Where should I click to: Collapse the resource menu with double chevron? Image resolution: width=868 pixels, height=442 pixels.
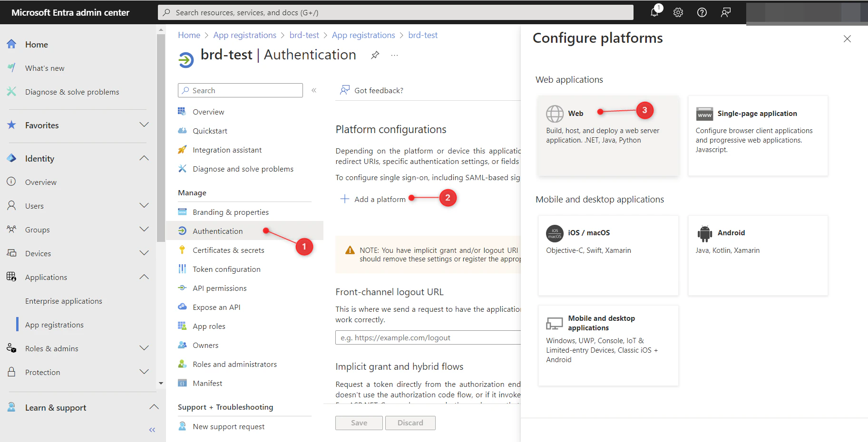[x=314, y=90]
